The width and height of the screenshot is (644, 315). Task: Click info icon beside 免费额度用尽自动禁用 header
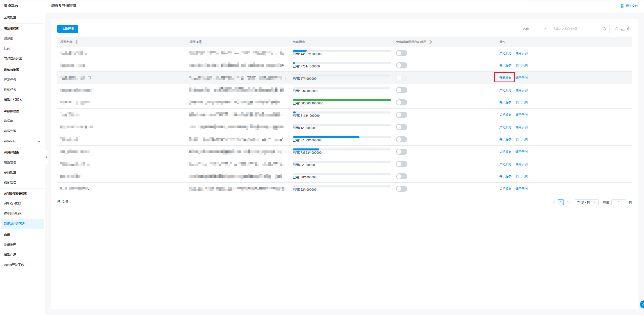click(x=430, y=42)
